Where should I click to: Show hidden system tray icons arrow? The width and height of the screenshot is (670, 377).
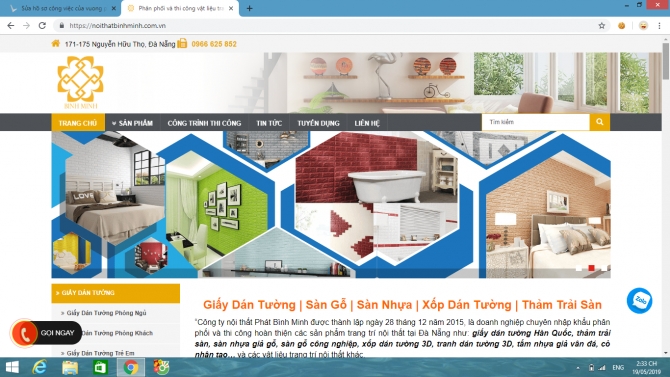(x=578, y=368)
